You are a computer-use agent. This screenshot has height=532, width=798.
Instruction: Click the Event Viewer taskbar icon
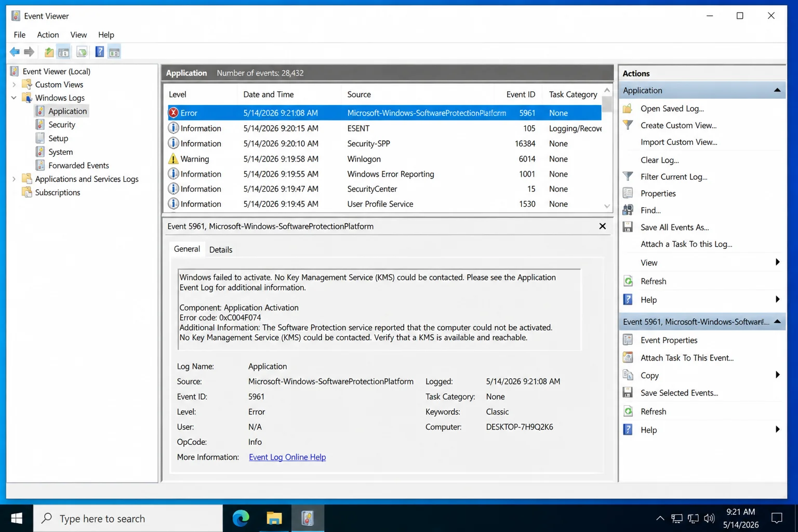coord(308,518)
